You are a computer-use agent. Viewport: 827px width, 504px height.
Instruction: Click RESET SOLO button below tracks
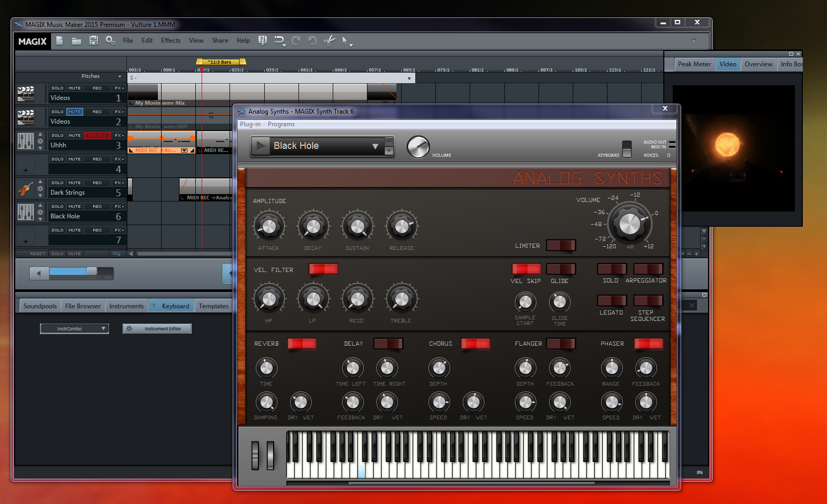coord(57,254)
